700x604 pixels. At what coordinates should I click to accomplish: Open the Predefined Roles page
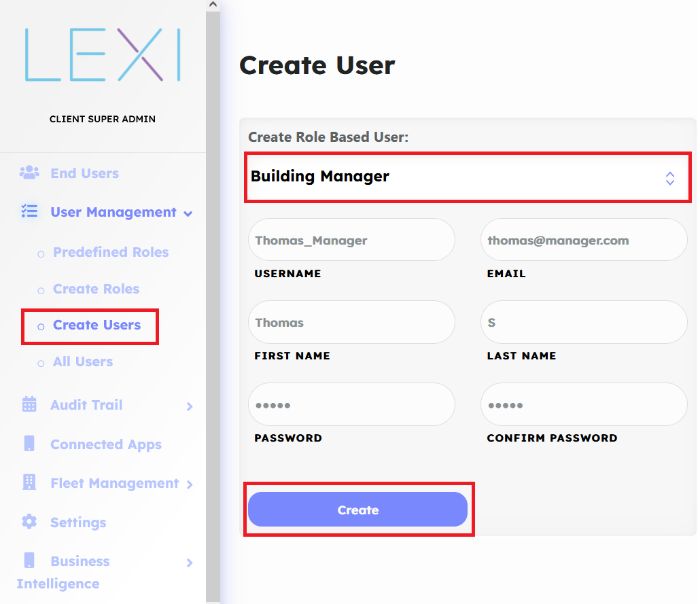(x=110, y=252)
